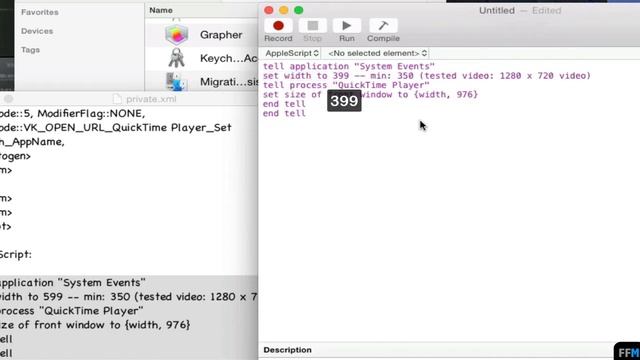
Task: Click the Devices heading in Finder sidebar
Action: [x=37, y=31]
